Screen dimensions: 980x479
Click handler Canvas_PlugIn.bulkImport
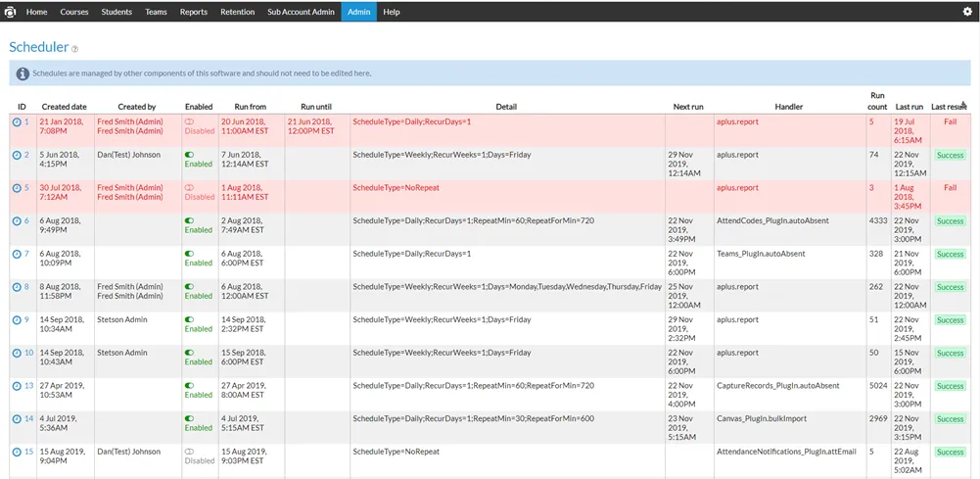(x=762, y=419)
